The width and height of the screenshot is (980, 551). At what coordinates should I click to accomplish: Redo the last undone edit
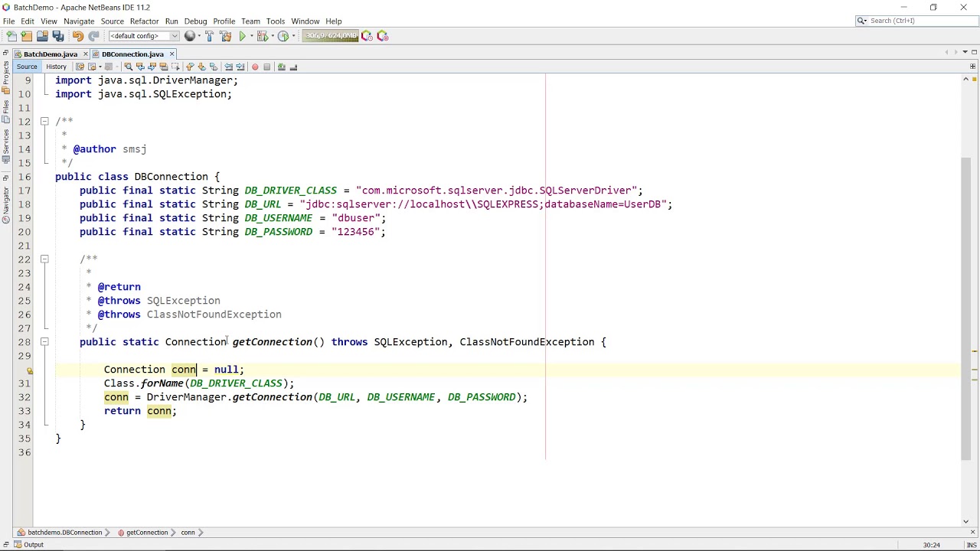93,36
